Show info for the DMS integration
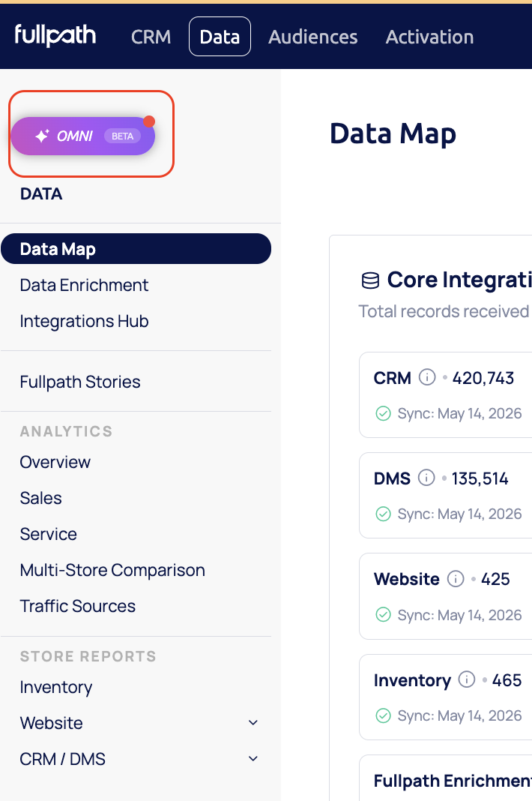 [x=426, y=478]
